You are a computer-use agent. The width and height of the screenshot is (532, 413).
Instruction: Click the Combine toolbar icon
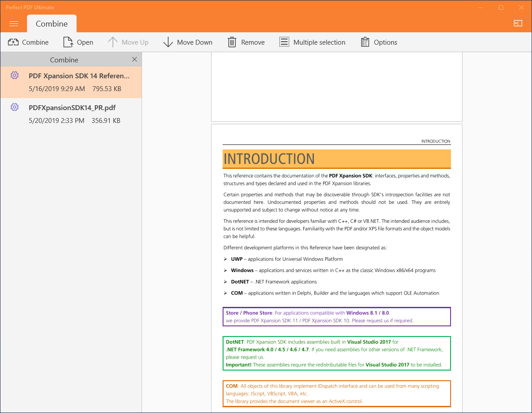click(x=13, y=42)
